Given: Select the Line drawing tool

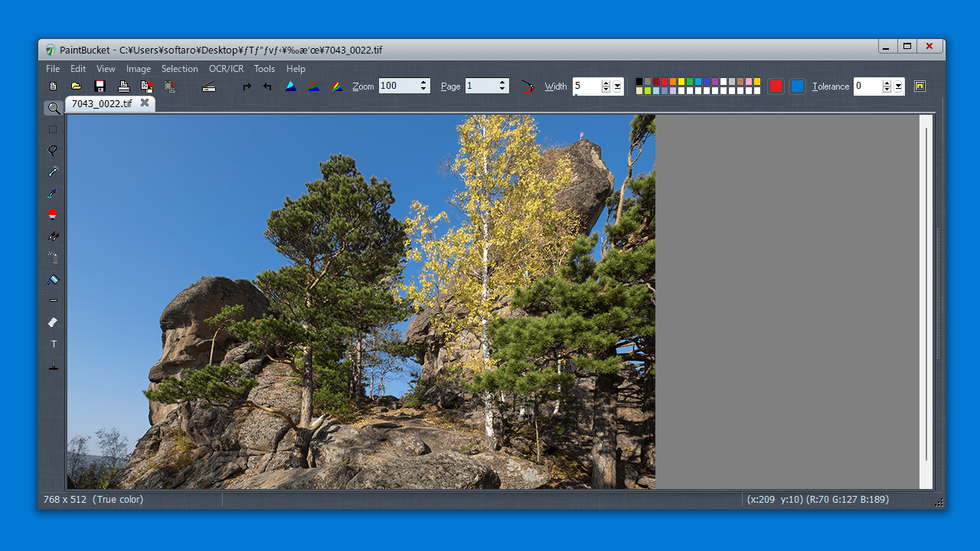Looking at the screenshot, I should coord(53,301).
